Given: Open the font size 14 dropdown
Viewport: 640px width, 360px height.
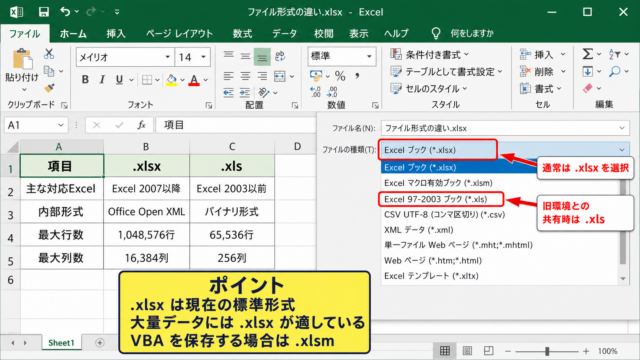Looking at the screenshot, I should click(x=203, y=57).
